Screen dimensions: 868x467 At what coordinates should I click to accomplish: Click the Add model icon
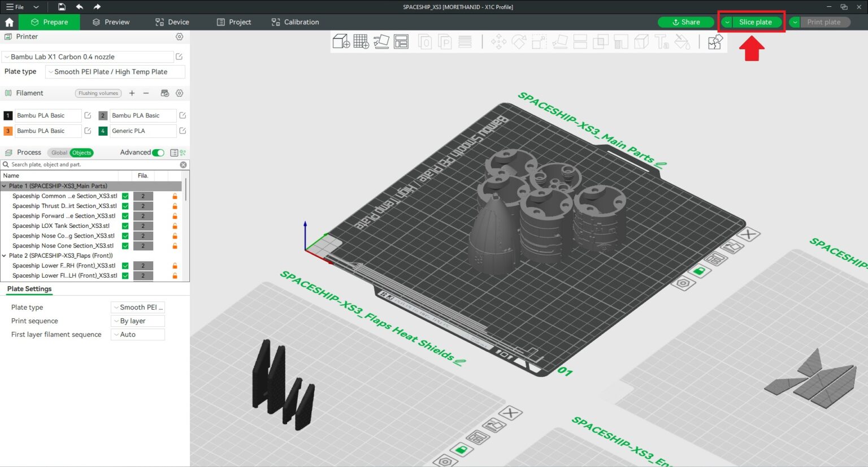(x=340, y=41)
